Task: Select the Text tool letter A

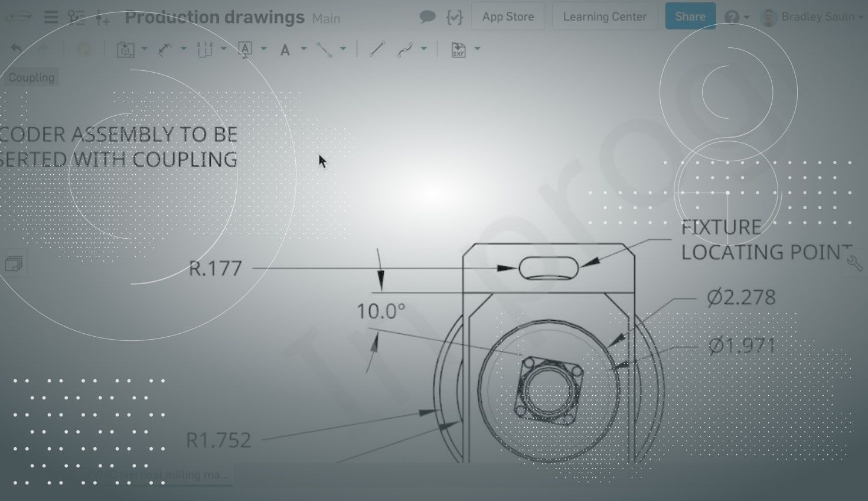Action: click(285, 50)
